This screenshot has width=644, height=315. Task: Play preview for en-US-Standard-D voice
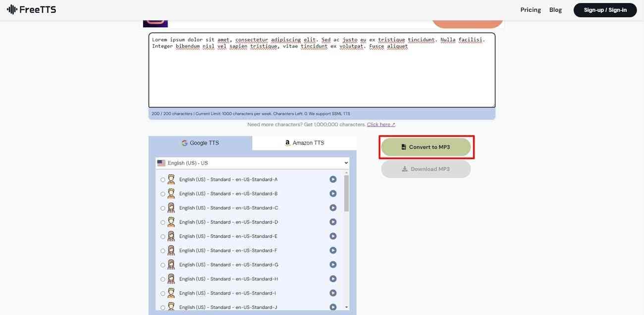[x=333, y=222]
